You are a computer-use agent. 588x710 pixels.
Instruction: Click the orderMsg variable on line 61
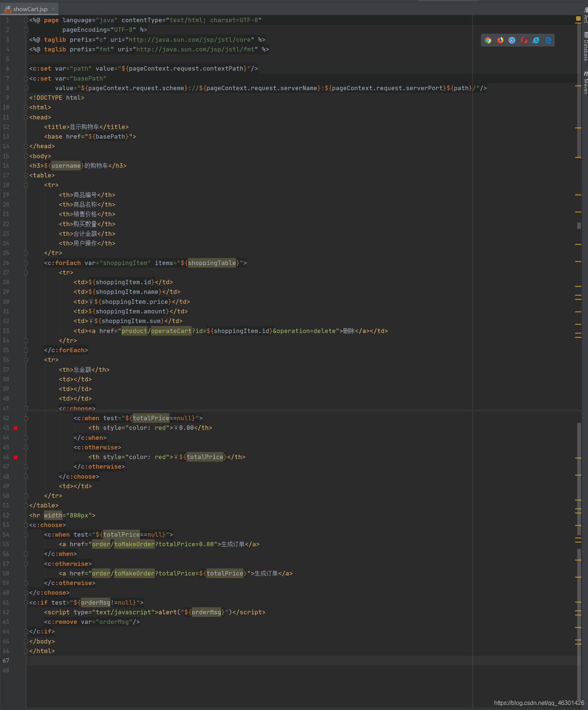[x=96, y=603]
